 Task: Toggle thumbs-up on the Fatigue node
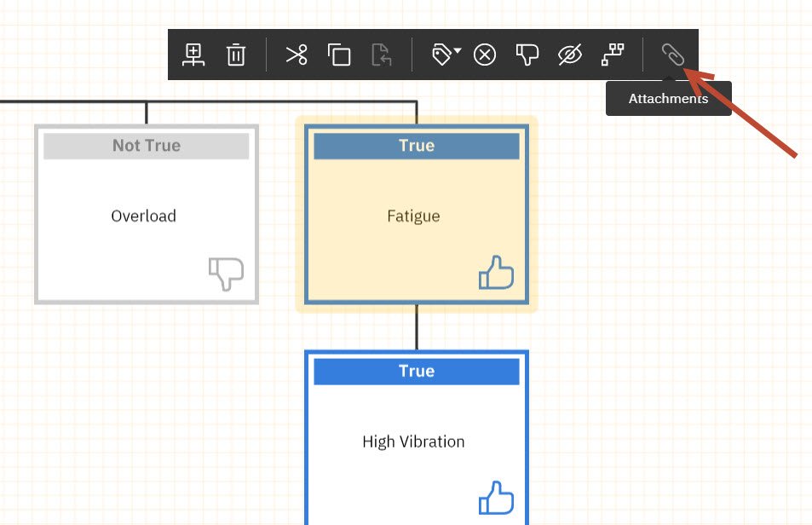pos(496,273)
